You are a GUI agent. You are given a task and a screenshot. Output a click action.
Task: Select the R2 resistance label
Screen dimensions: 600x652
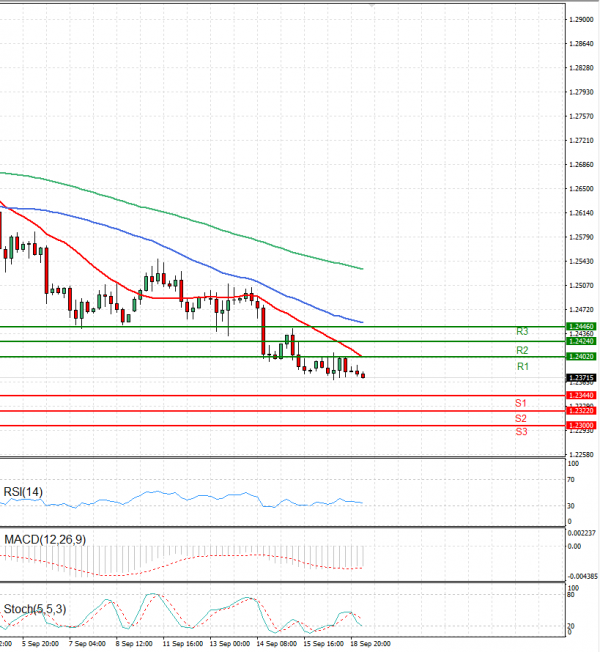point(522,351)
